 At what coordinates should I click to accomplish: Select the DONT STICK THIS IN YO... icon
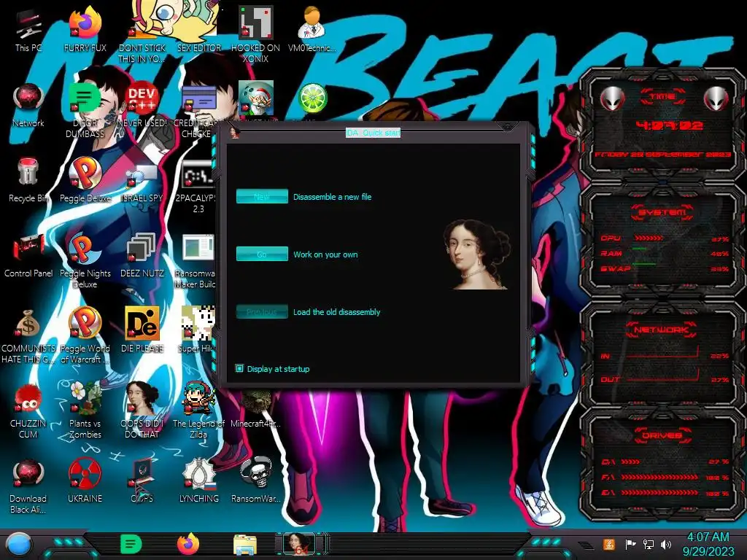point(142,34)
